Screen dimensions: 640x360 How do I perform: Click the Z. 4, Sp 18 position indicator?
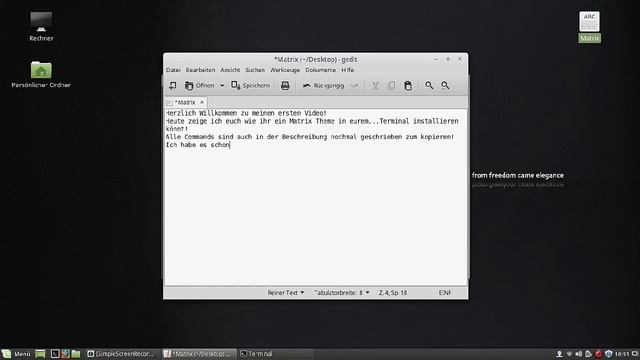[393, 293]
